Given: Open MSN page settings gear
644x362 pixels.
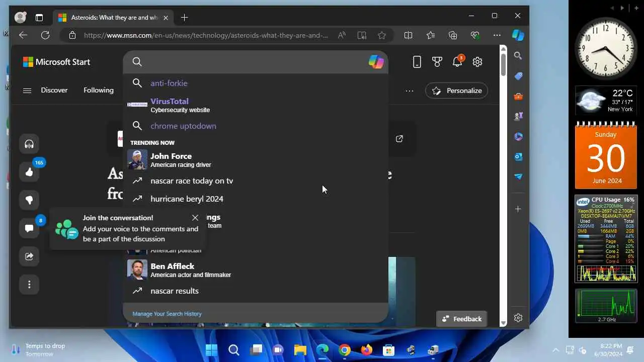Looking at the screenshot, I should pos(477,62).
